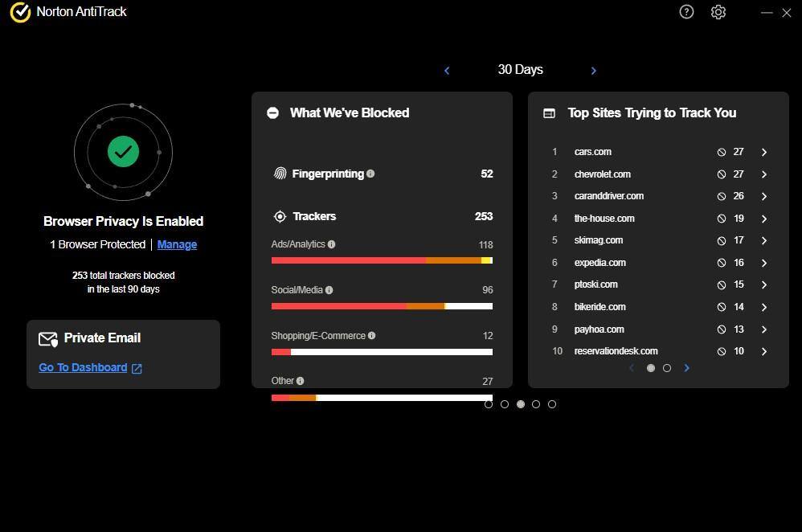
Task: Click the green privacy enabled checkmark
Action: 123,151
